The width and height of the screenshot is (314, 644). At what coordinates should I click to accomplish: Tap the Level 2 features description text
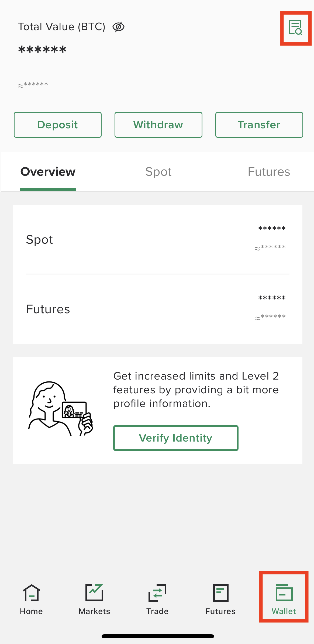point(196,390)
